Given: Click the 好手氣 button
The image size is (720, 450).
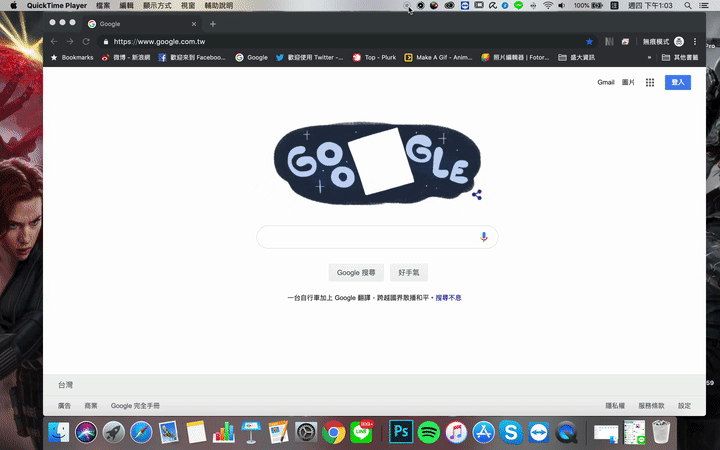Looking at the screenshot, I should [409, 272].
